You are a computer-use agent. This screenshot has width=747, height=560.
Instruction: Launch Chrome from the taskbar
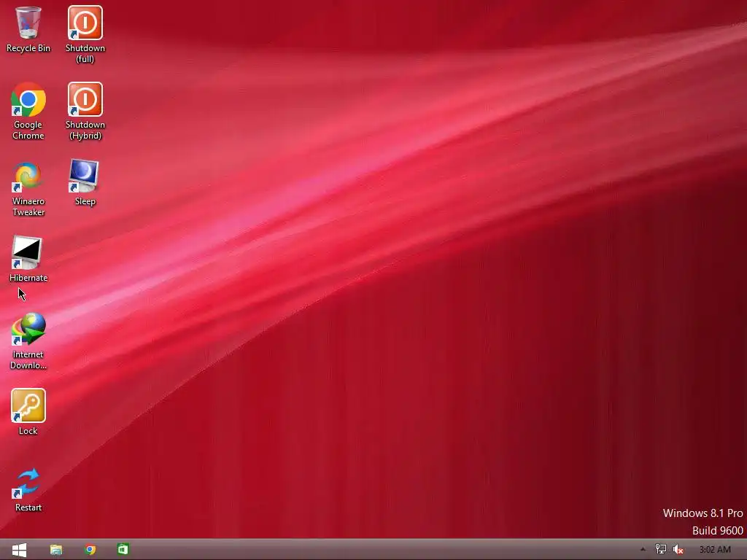coord(90,550)
